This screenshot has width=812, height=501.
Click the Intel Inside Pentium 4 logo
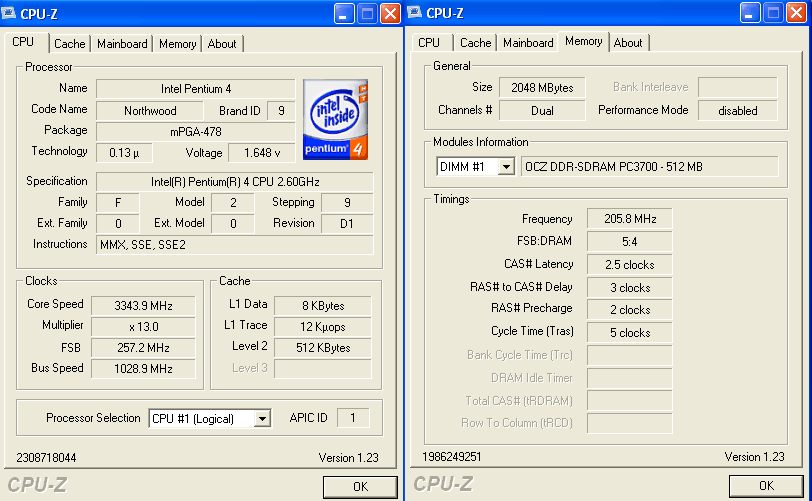[335, 119]
